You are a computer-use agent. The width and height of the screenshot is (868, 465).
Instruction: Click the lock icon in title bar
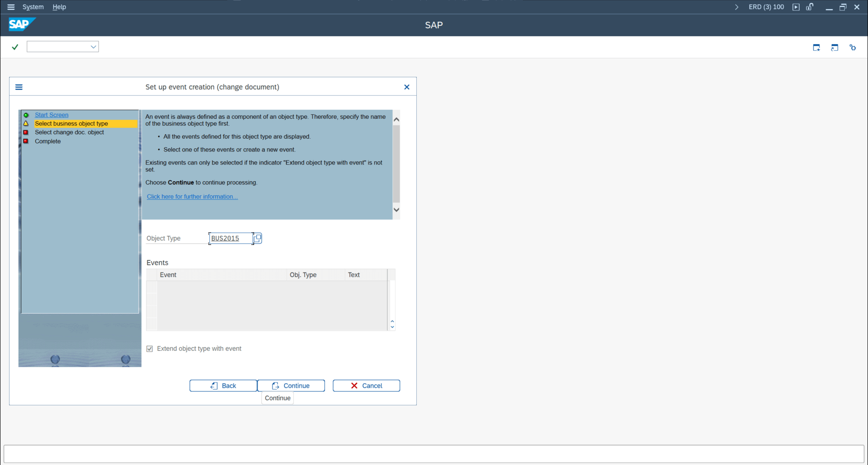pyautogui.click(x=810, y=7)
